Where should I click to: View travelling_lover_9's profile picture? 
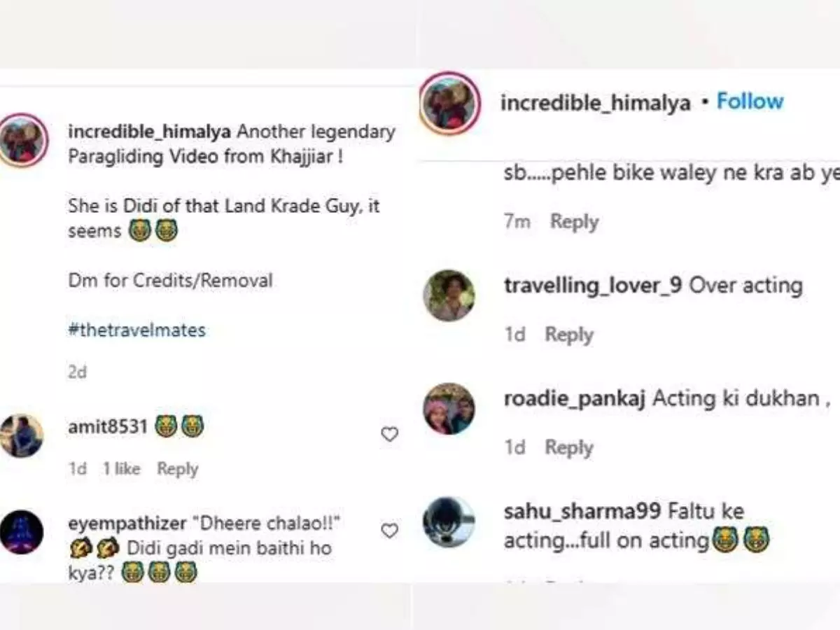coord(449,295)
